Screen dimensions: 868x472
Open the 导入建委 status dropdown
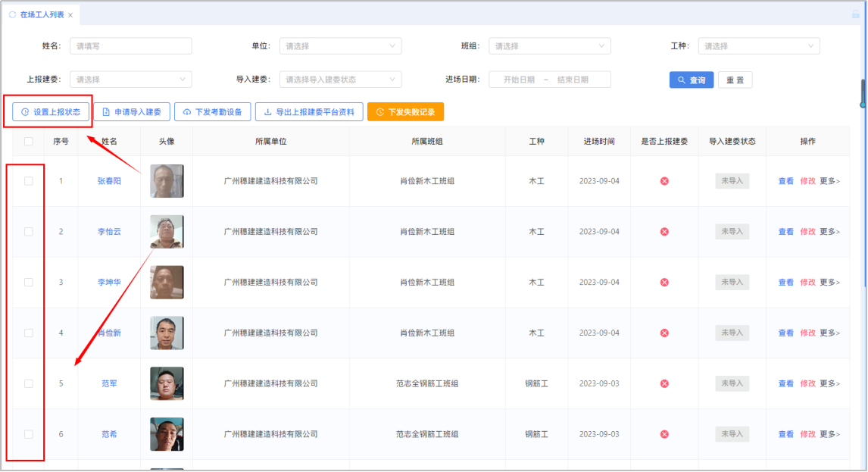[340, 80]
